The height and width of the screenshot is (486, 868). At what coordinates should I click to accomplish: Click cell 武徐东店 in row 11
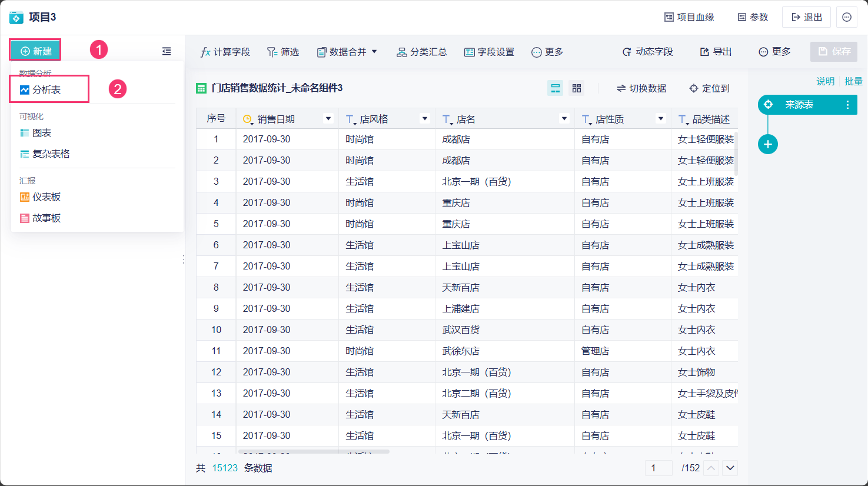(x=461, y=351)
